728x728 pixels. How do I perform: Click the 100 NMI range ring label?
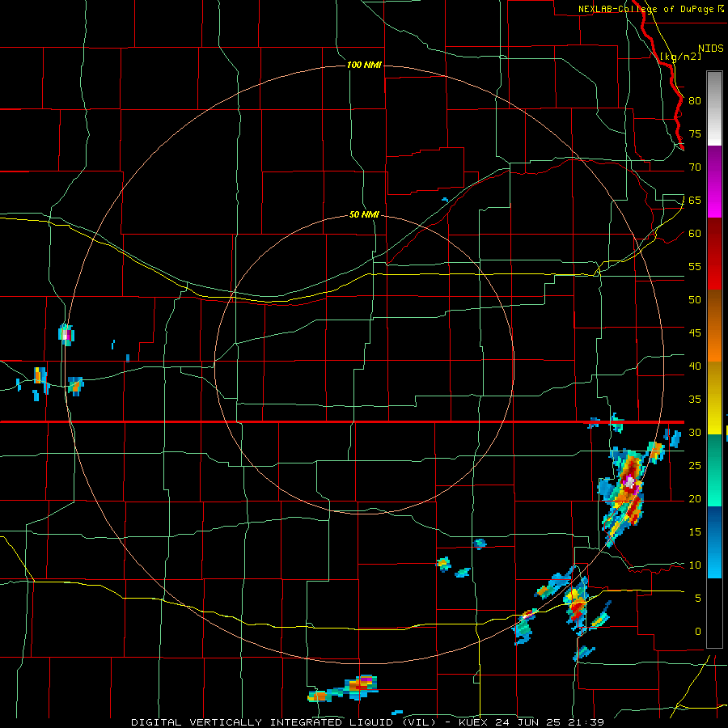click(364, 65)
